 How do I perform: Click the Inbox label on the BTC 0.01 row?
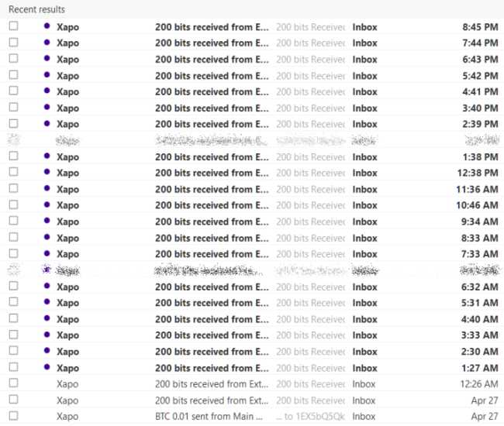coord(364,417)
